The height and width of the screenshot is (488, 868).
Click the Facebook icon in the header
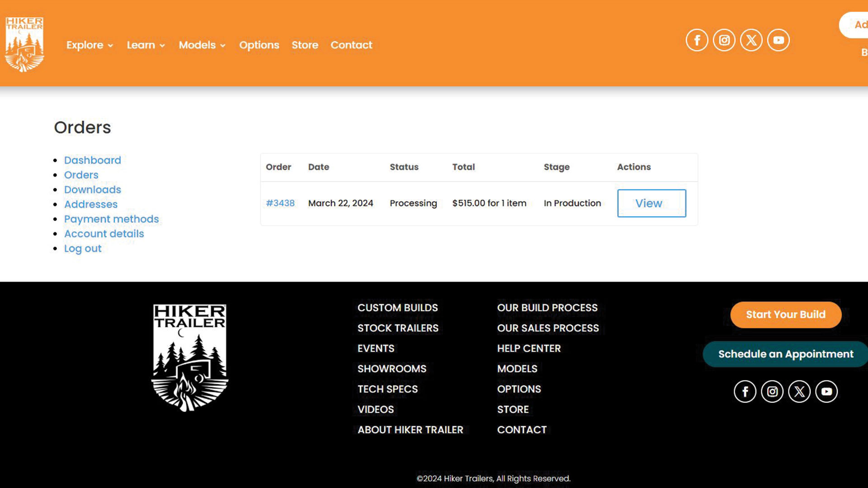pyautogui.click(x=697, y=40)
